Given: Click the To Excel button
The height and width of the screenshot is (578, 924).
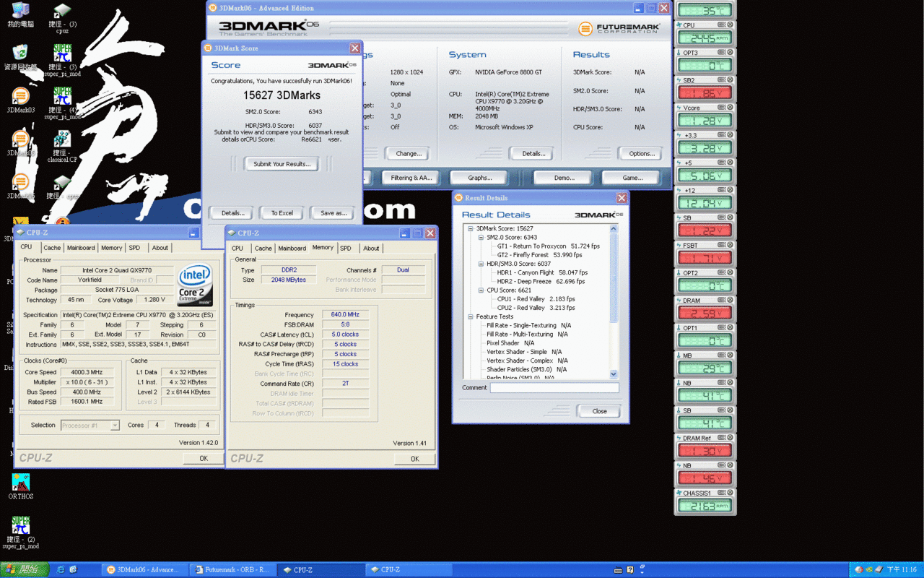Looking at the screenshot, I should (x=282, y=213).
